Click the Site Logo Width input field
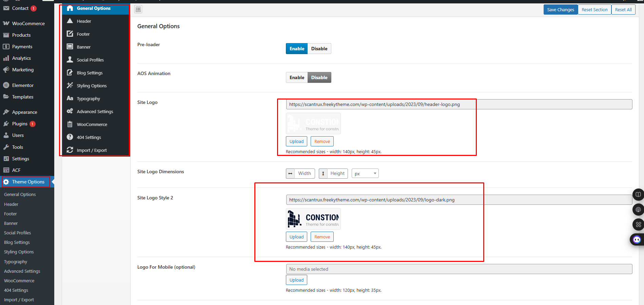644x305 pixels. pyautogui.click(x=304, y=174)
